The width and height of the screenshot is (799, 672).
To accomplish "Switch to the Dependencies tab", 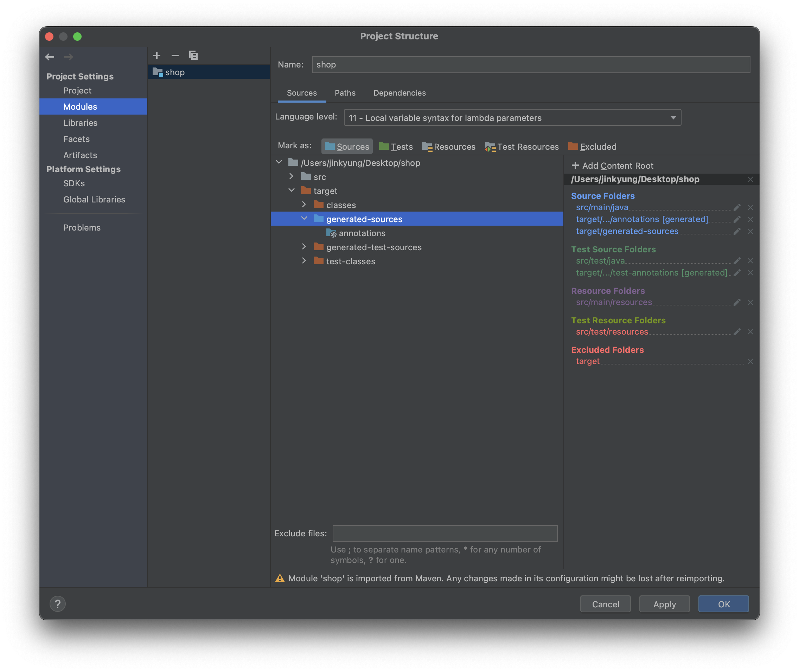I will pos(399,93).
